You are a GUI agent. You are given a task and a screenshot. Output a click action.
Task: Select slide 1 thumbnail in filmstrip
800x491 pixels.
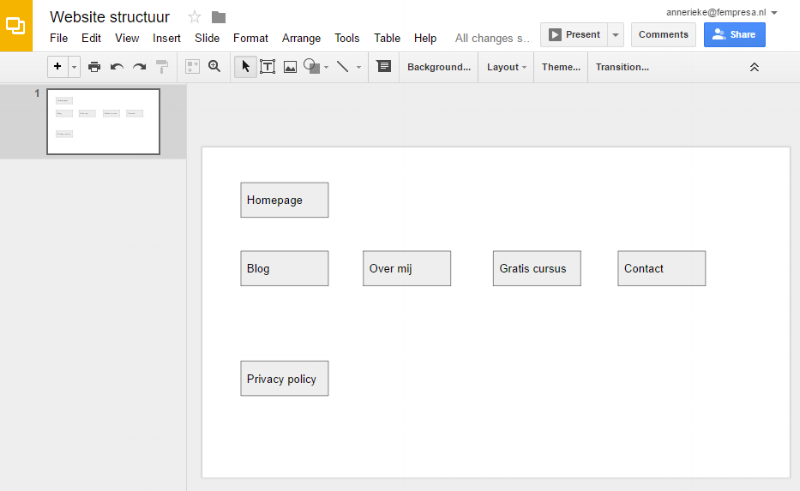click(x=103, y=121)
